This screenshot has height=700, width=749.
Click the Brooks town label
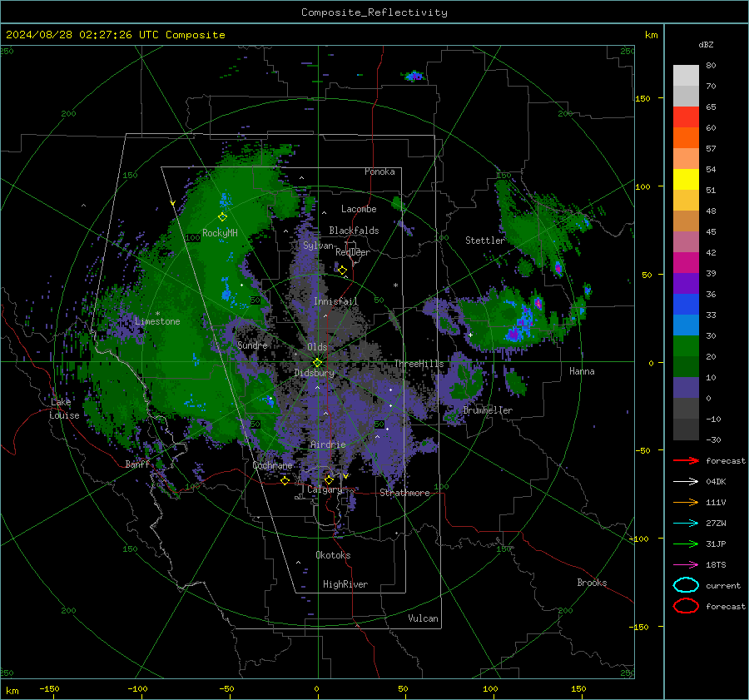(x=592, y=583)
